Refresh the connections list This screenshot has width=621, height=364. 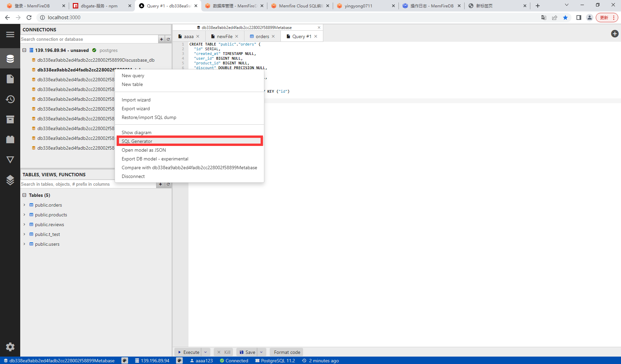point(168,39)
